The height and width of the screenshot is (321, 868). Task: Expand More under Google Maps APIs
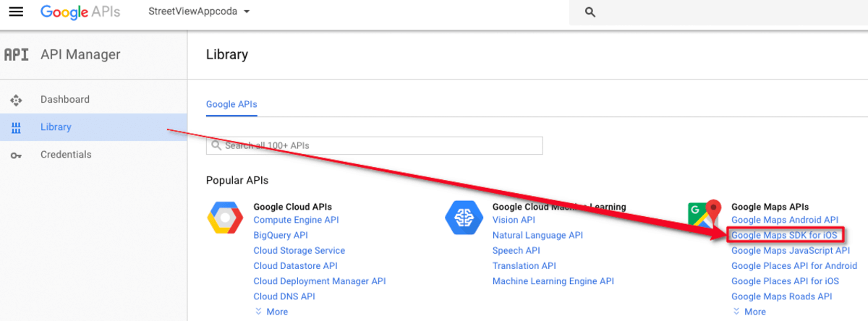point(749,312)
